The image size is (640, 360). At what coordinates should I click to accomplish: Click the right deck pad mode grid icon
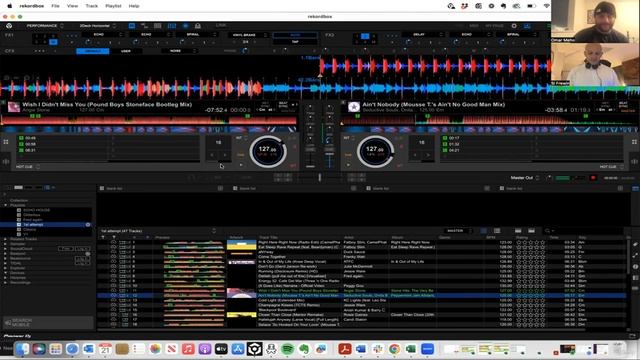click(634, 142)
